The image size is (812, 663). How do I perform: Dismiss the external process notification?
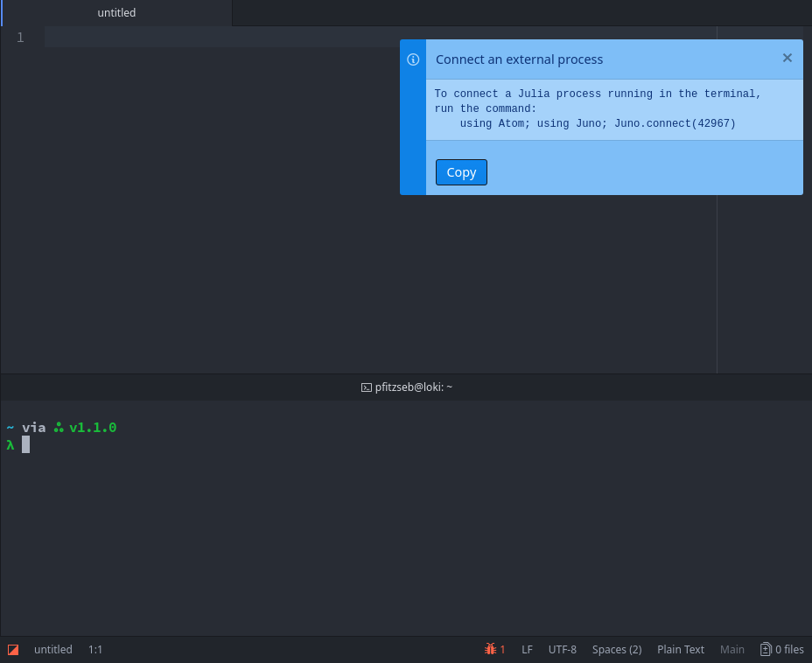[787, 58]
